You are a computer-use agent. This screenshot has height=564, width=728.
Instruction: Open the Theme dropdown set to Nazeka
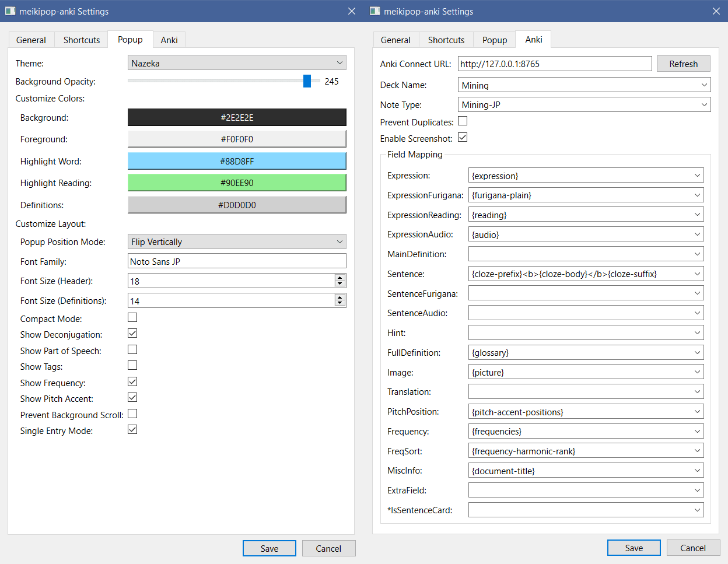coord(237,63)
